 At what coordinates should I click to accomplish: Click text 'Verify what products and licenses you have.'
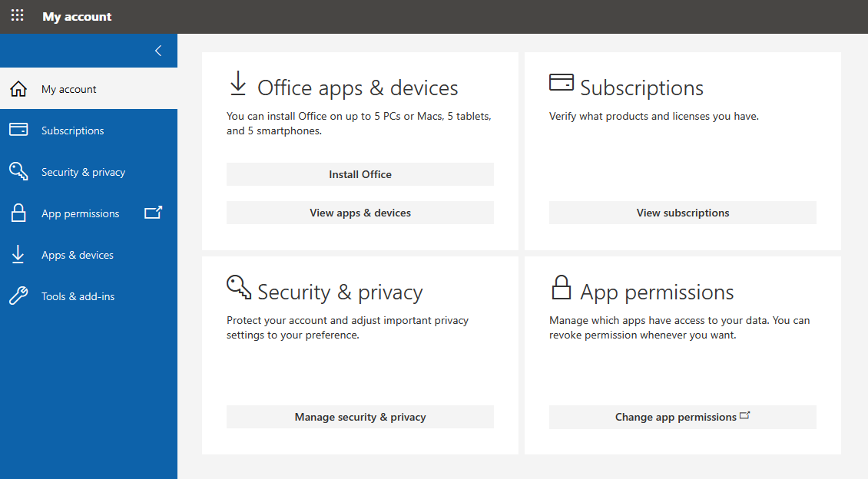(x=654, y=116)
